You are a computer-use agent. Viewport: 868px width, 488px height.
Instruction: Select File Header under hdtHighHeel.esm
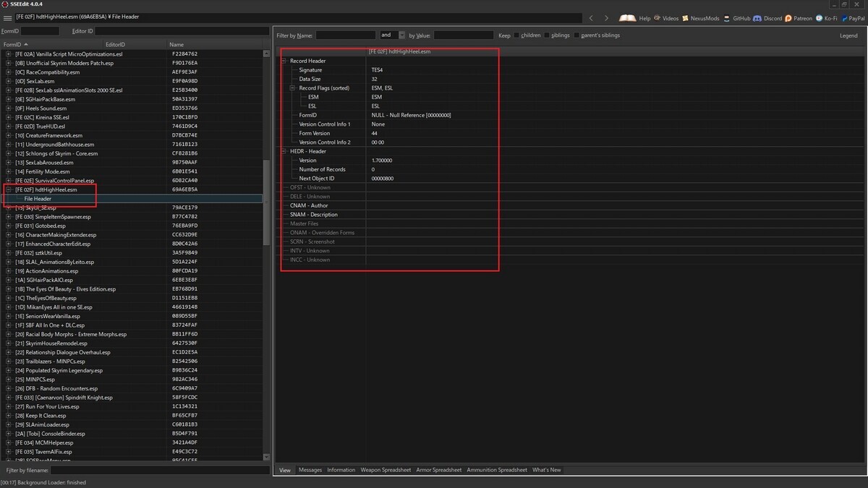tap(38, 199)
